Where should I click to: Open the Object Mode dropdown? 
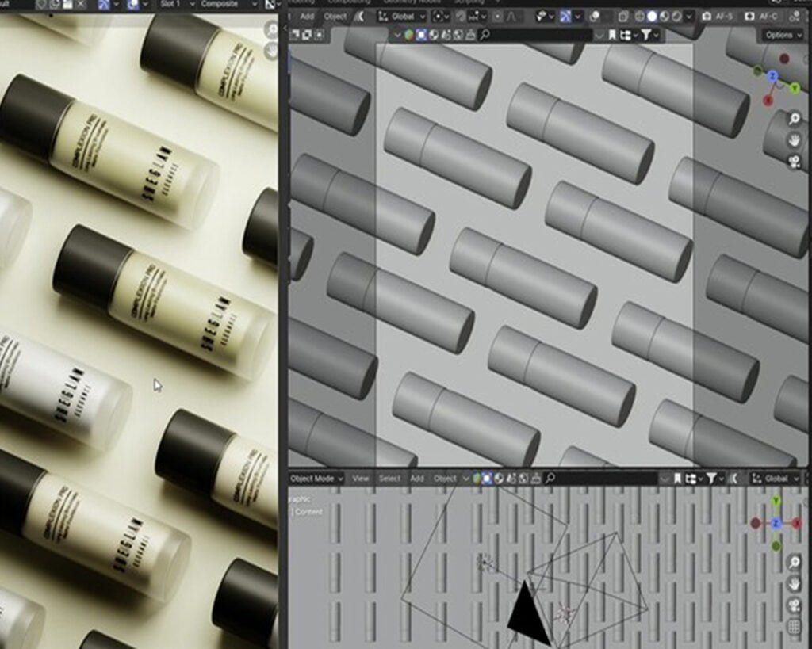313,479
